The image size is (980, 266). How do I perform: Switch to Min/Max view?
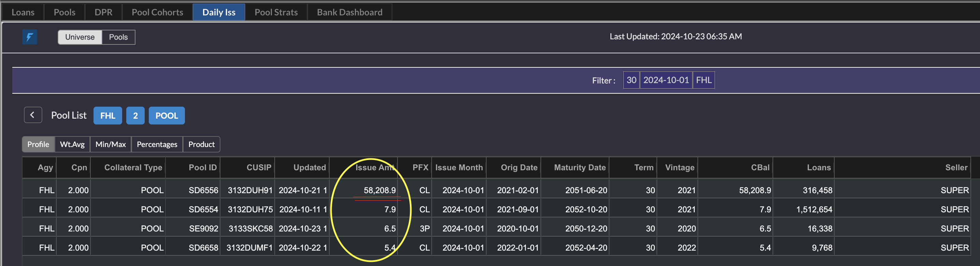pos(110,144)
